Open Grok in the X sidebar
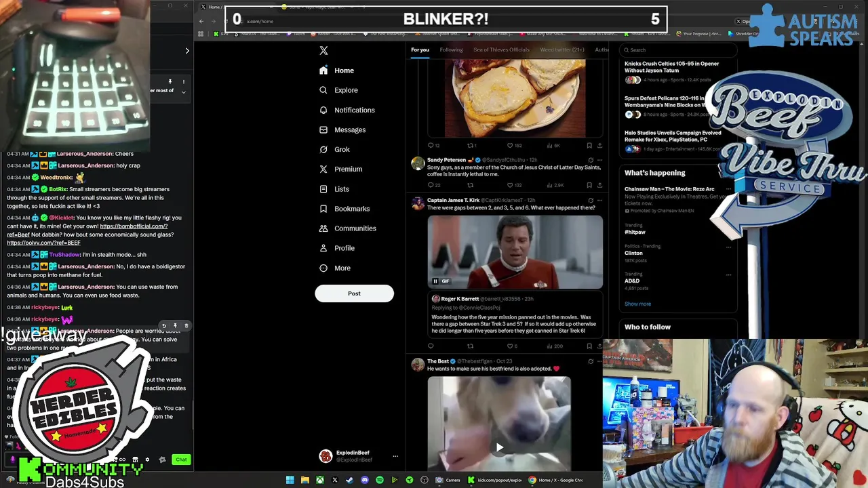The width and height of the screenshot is (868, 488). (x=334, y=149)
